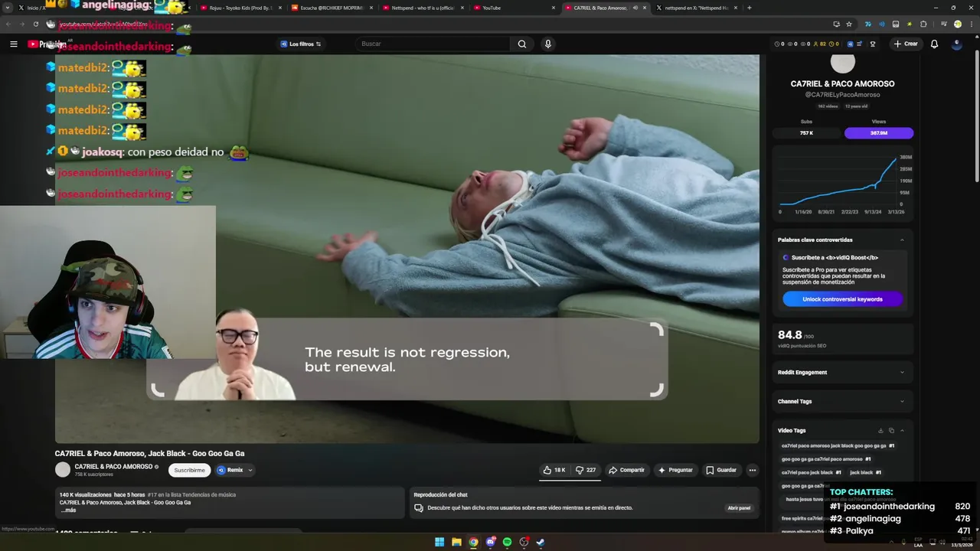The width and height of the screenshot is (980, 551).
Task: Open the account avatar menu
Action: coord(956,44)
